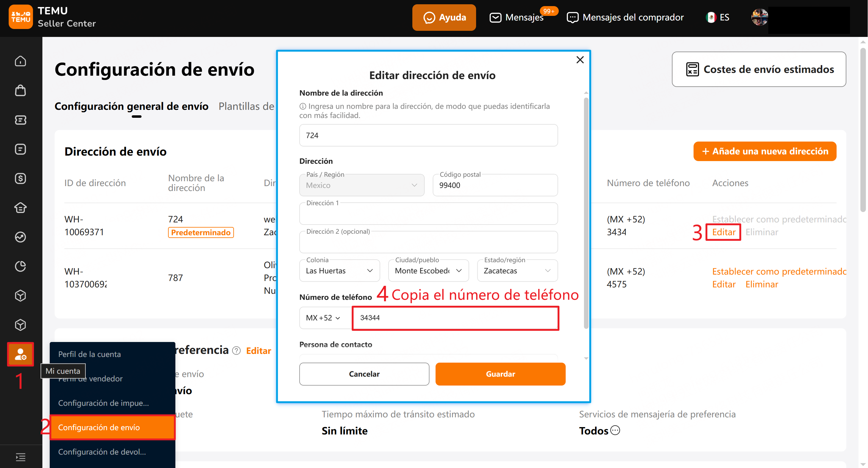Click the info icon before the Ingresa un nombre hint
The width and height of the screenshot is (868, 468).
(303, 106)
